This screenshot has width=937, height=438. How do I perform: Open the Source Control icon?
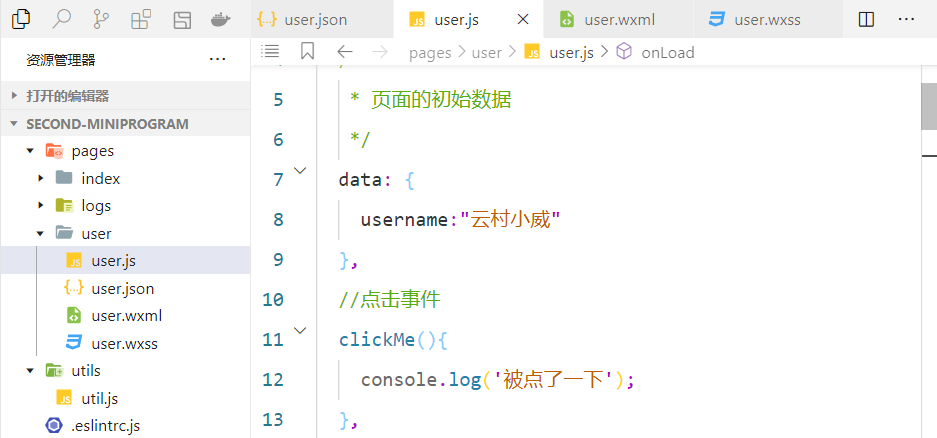click(x=101, y=19)
